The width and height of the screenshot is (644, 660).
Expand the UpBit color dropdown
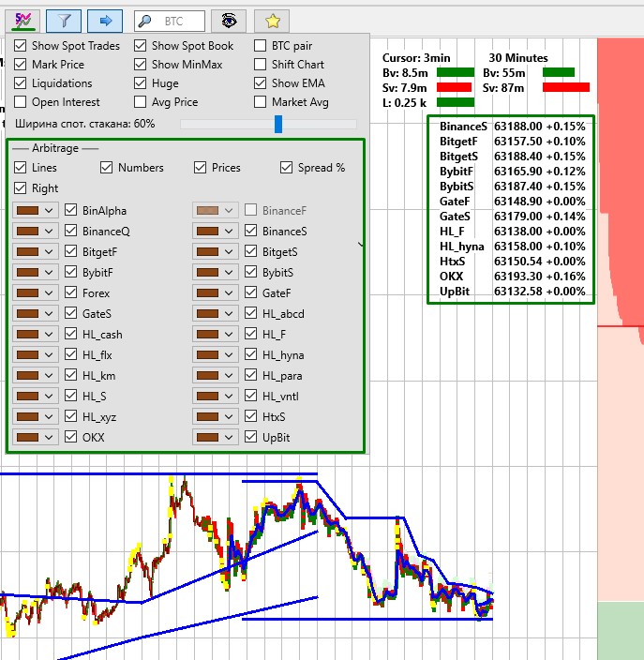tap(229, 437)
